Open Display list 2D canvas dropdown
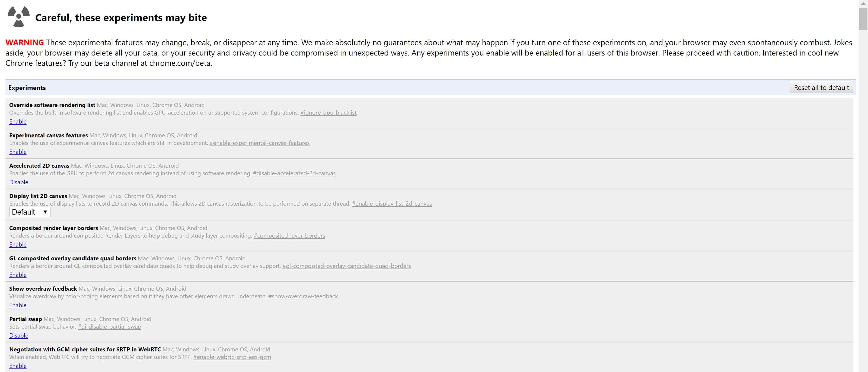Viewport: 868px width, 372px height. tap(30, 212)
